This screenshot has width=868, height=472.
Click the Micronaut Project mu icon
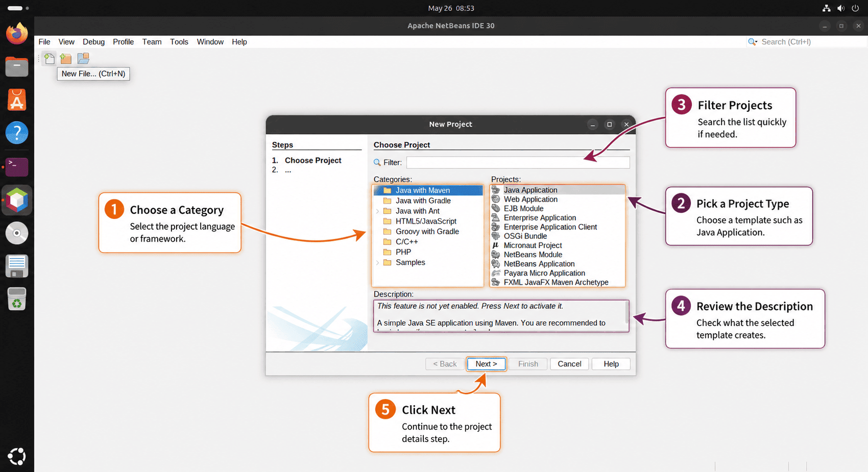pyautogui.click(x=496, y=245)
